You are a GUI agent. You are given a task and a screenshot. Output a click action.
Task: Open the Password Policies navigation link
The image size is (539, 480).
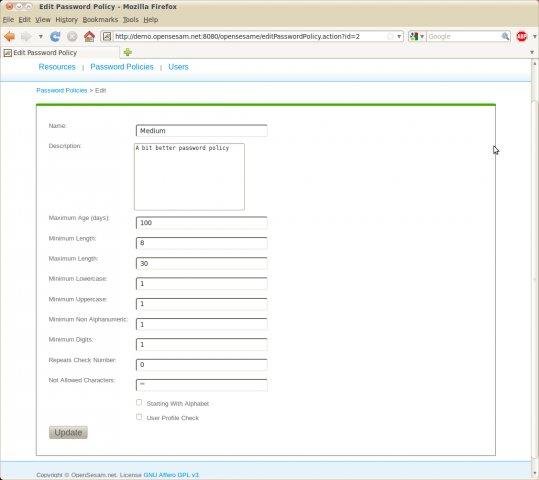(x=122, y=67)
